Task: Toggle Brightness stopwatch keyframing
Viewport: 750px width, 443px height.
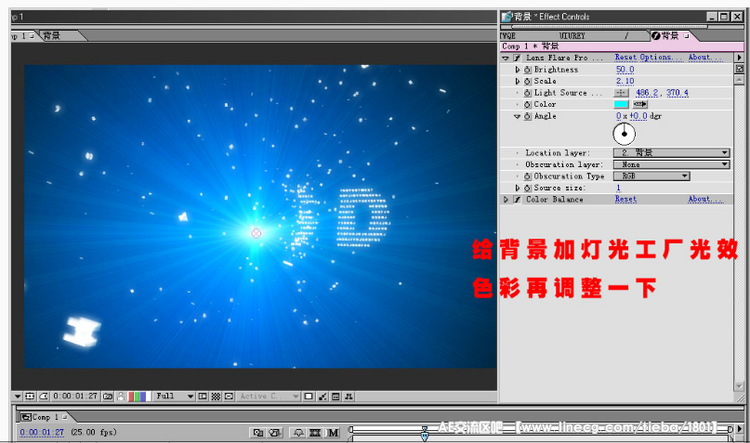Action: click(x=528, y=69)
